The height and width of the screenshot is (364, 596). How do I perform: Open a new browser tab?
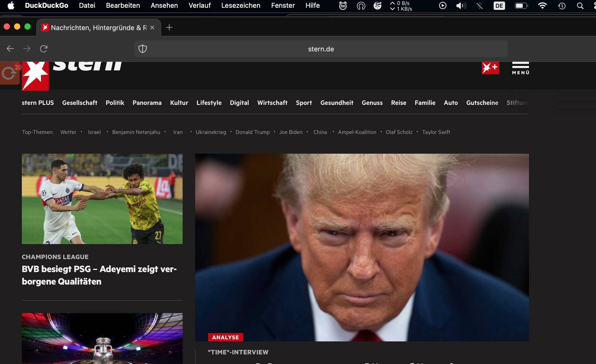169,28
